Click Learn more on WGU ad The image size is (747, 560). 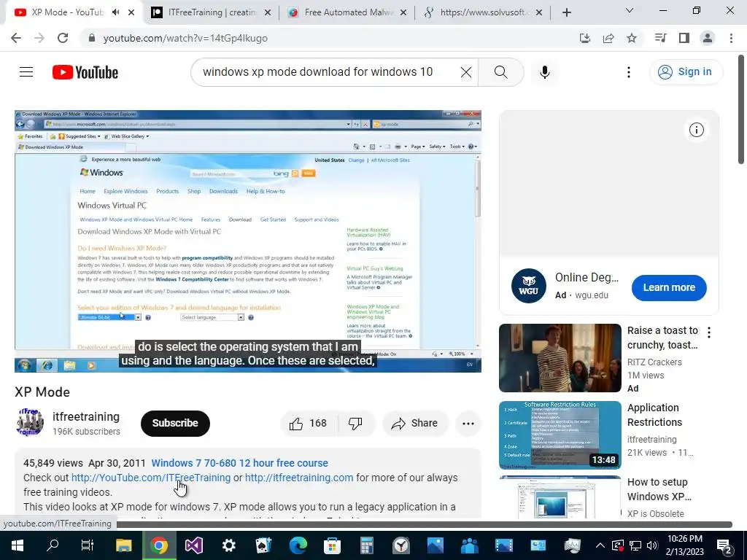(669, 287)
